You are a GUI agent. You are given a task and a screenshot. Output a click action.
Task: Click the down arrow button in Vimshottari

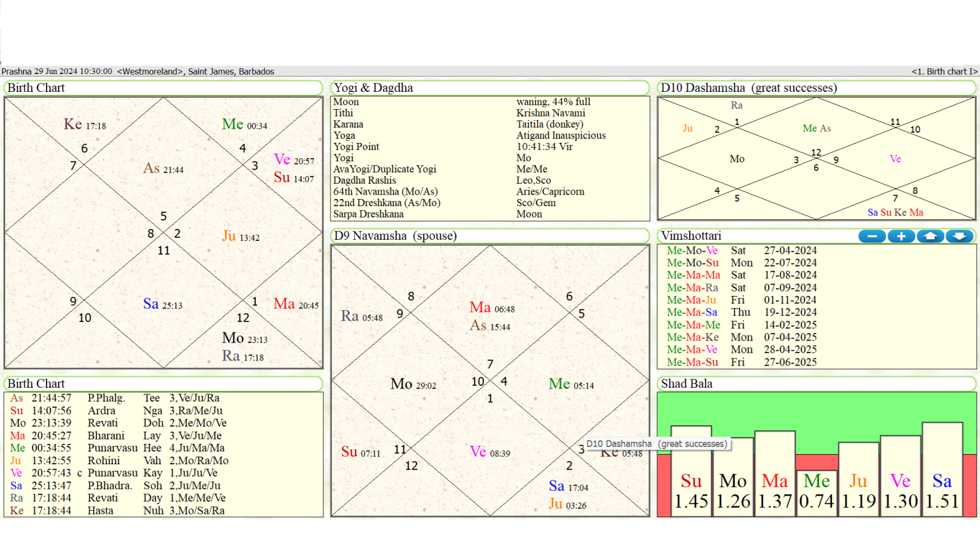959,237
